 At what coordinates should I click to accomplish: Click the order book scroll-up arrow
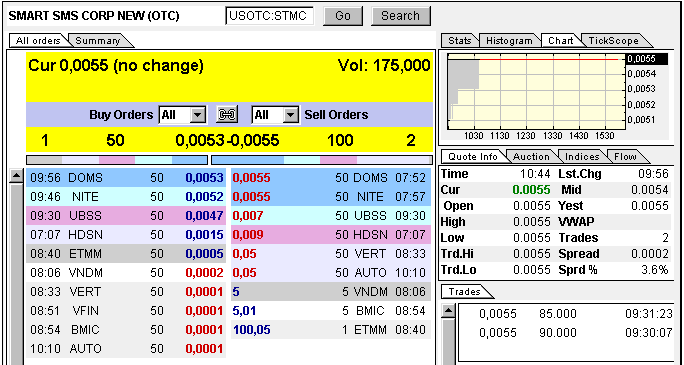[x=16, y=176]
